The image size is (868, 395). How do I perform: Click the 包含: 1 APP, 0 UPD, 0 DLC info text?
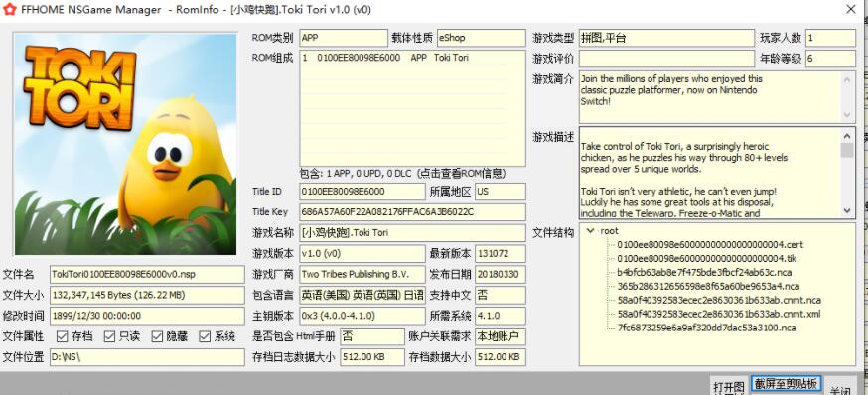pos(402,173)
